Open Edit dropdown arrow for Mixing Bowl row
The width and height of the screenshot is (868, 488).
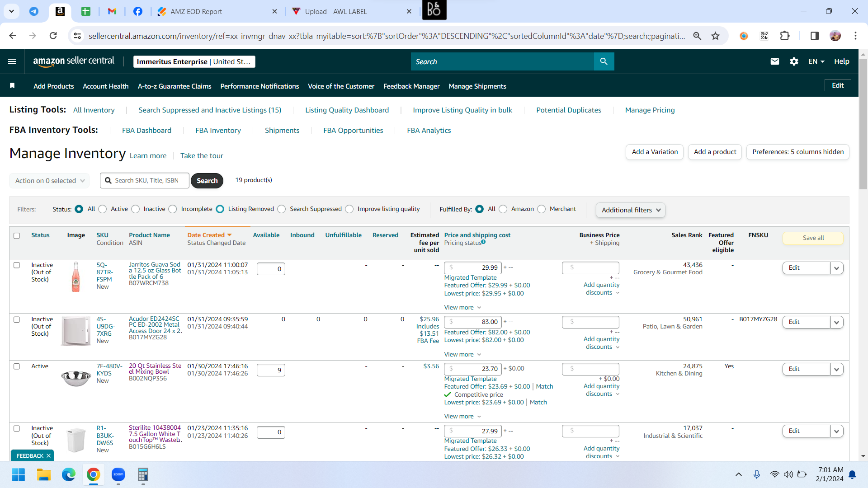click(x=837, y=370)
